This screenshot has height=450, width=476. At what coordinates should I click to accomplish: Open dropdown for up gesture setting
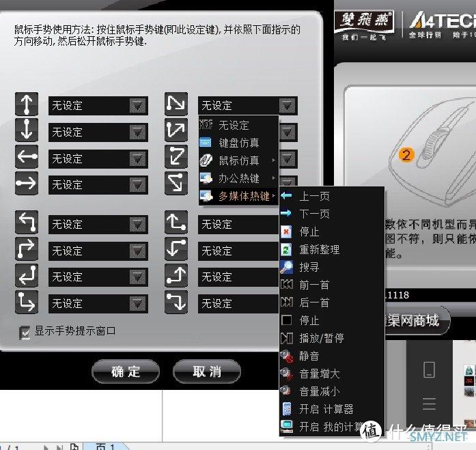click(137, 106)
